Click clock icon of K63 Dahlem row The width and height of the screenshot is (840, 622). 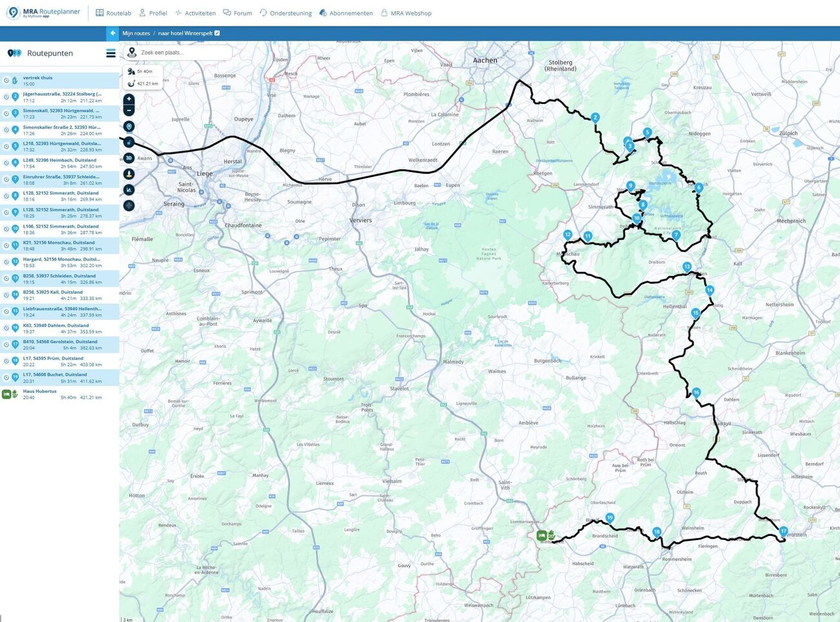point(6,328)
